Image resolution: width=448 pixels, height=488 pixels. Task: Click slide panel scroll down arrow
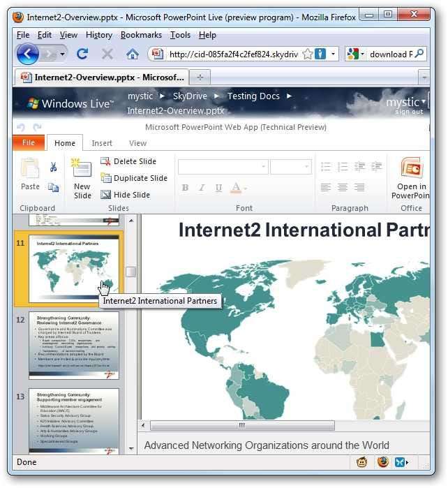tap(131, 448)
